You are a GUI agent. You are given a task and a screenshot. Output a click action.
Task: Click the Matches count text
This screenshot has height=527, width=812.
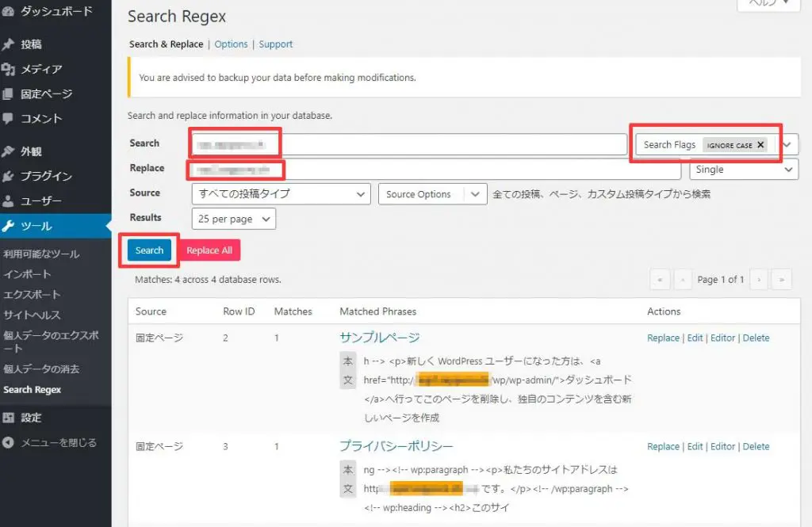pos(208,280)
